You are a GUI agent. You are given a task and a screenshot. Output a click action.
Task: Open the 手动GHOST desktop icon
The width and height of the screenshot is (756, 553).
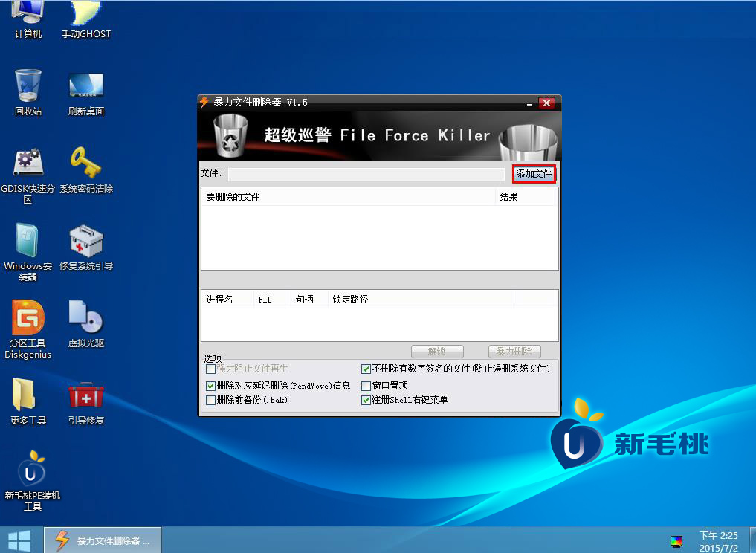(85, 20)
